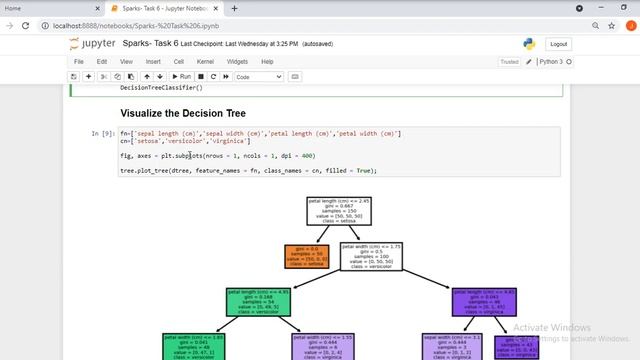The image size is (640, 360).
Task: Click the purple virginica node with samples 46
Action: [484, 302]
